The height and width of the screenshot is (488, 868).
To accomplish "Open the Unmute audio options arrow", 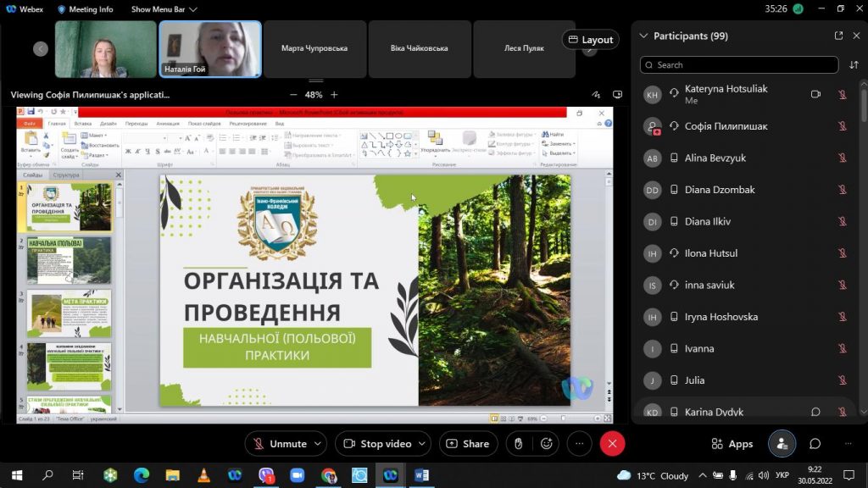I will pos(318,443).
